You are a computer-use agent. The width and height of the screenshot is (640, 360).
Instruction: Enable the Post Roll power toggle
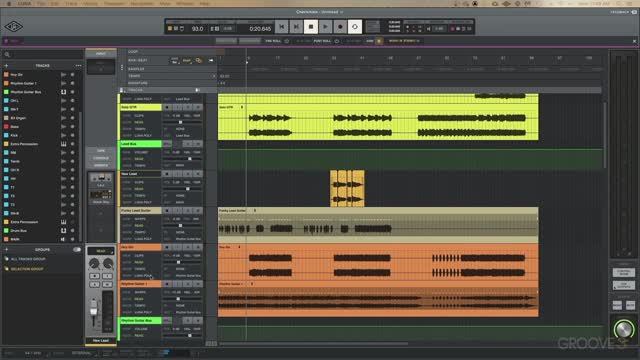[337, 41]
